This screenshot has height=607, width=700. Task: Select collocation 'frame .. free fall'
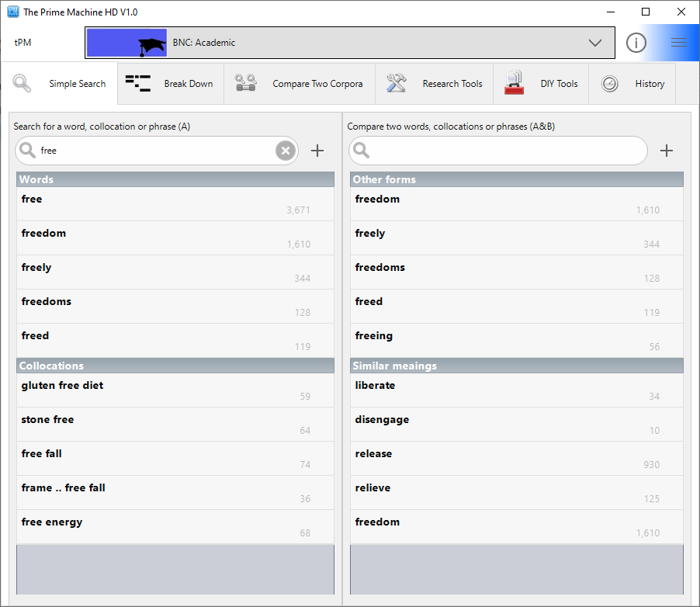(175, 493)
